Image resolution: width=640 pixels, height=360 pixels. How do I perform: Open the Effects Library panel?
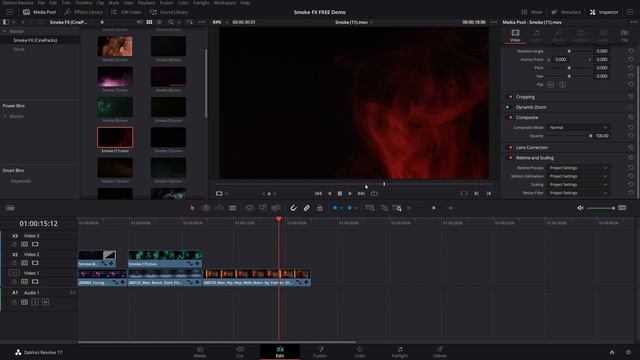pos(84,12)
